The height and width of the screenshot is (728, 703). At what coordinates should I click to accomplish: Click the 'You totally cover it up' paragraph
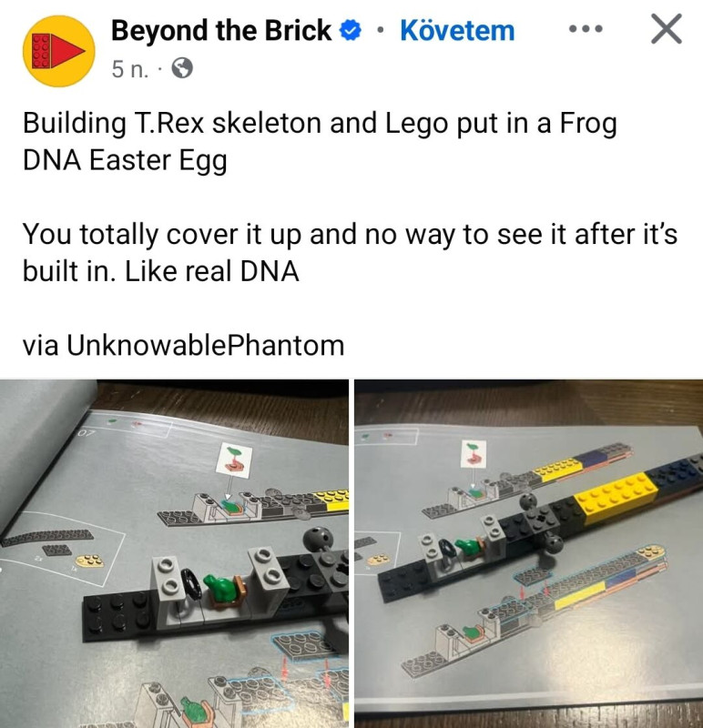(350, 253)
